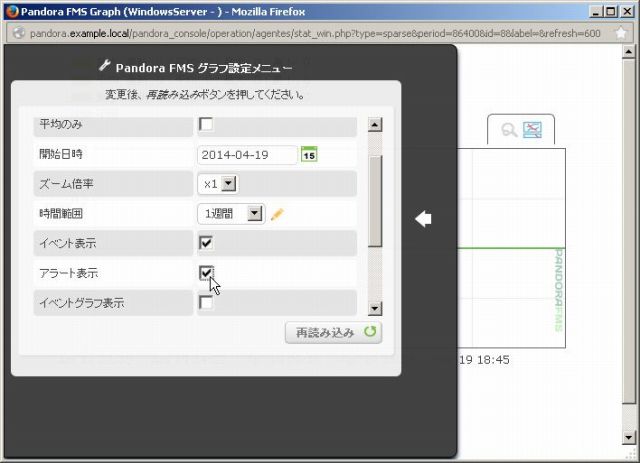This screenshot has height=463, width=640.
Task: Click the pencil icon beside time range
Action: (x=277, y=214)
